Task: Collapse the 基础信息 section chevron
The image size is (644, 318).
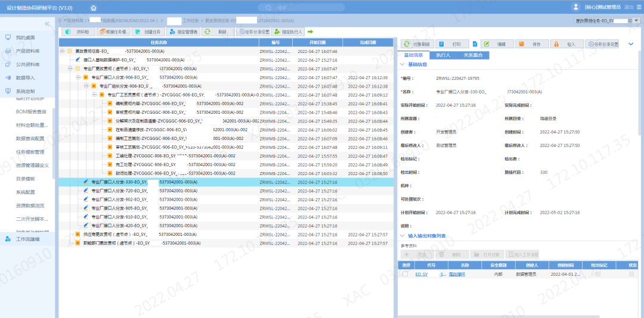Action: [402, 64]
